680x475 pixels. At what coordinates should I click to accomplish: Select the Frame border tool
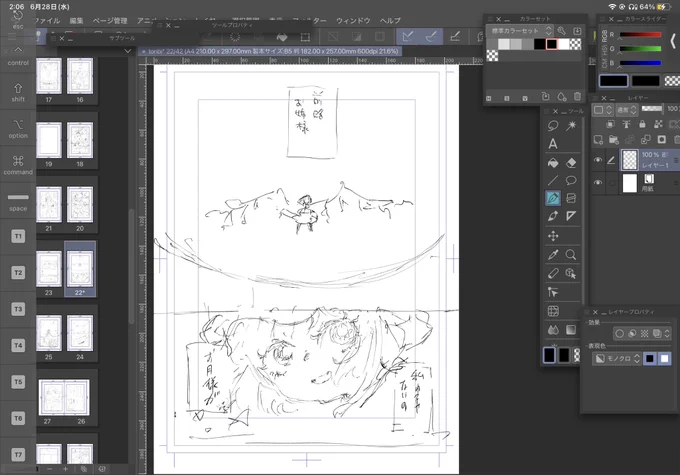(571, 198)
